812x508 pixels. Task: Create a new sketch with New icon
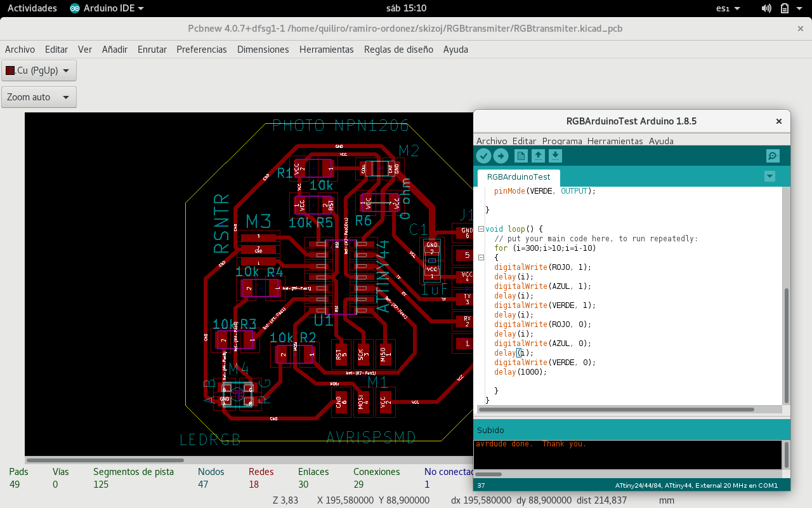[521, 156]
